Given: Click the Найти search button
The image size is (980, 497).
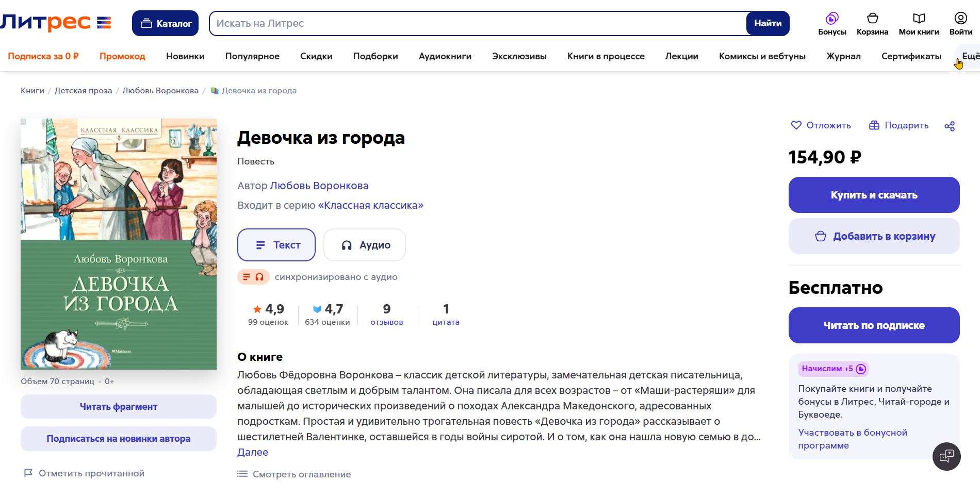Looking at the screenshot, I should (767, 23).
